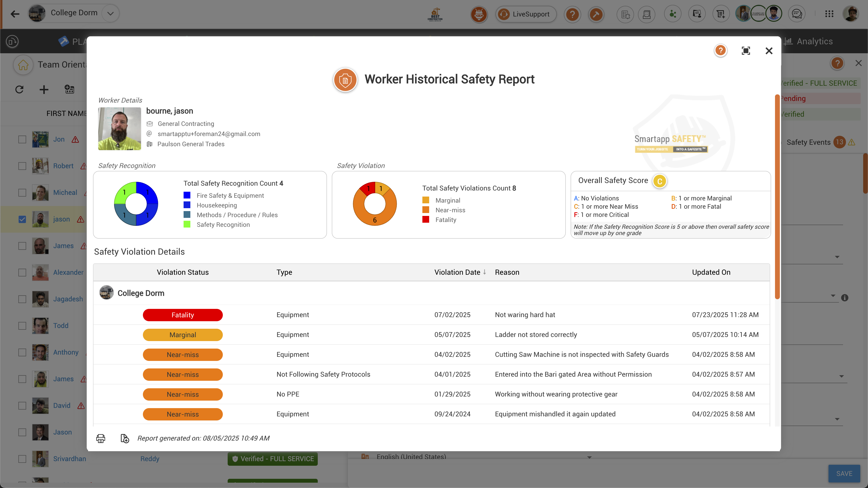Open the College Dorm project dropdown
The width and height of the screenshot is (868, 488).
(x=110, y=14)
